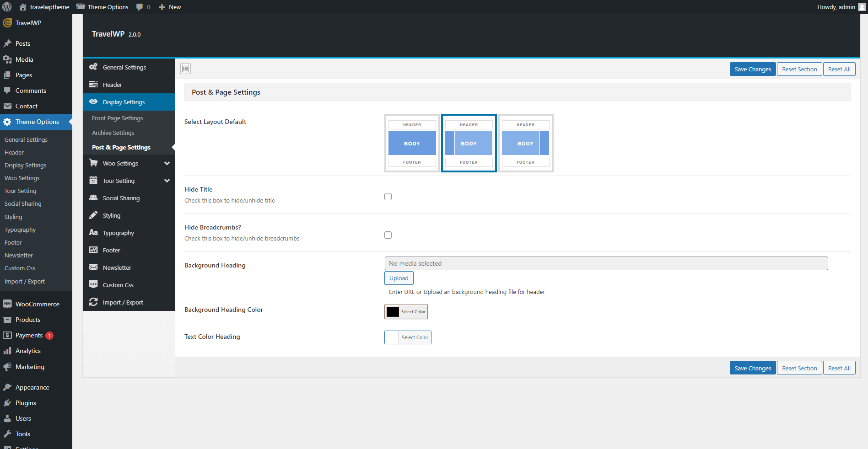
Task: Click the Marketing megaphone icon
Action: tap(7, 367)
